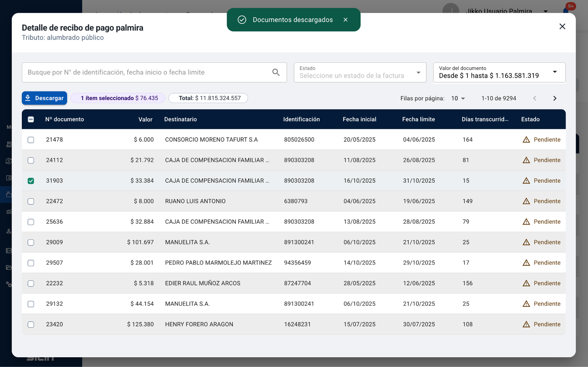588x367 pixels.
Task: Change rows per page dropdown
Action: tap(458, 98)
